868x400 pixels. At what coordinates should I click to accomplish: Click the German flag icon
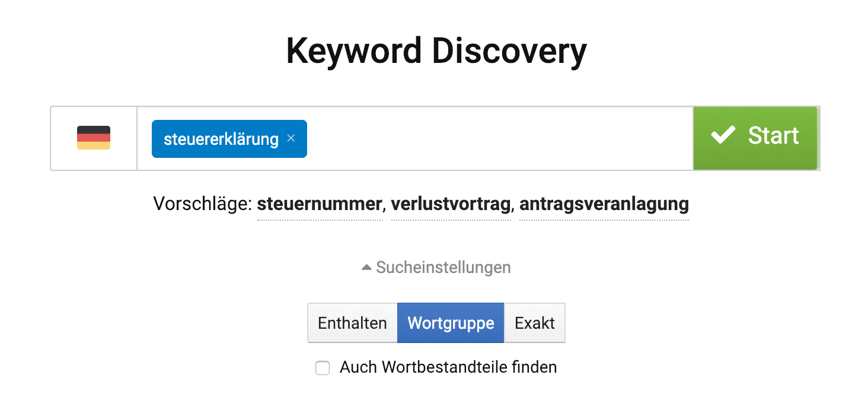coord(94,138)
